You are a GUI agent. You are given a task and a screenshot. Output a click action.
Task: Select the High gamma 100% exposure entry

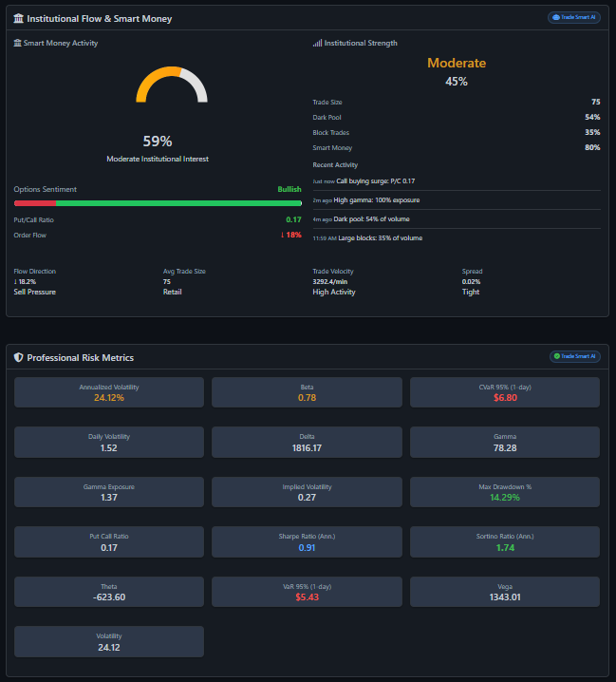(376, 200)
